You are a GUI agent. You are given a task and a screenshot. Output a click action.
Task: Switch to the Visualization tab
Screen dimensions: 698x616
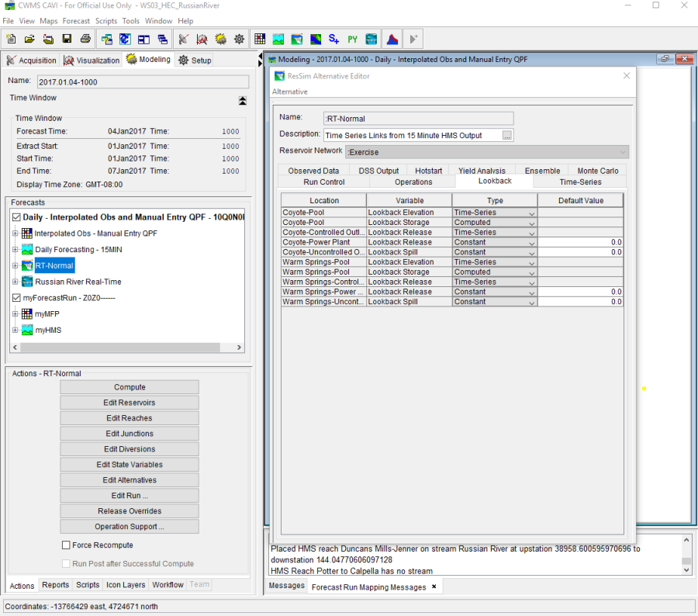click(92, 61)
